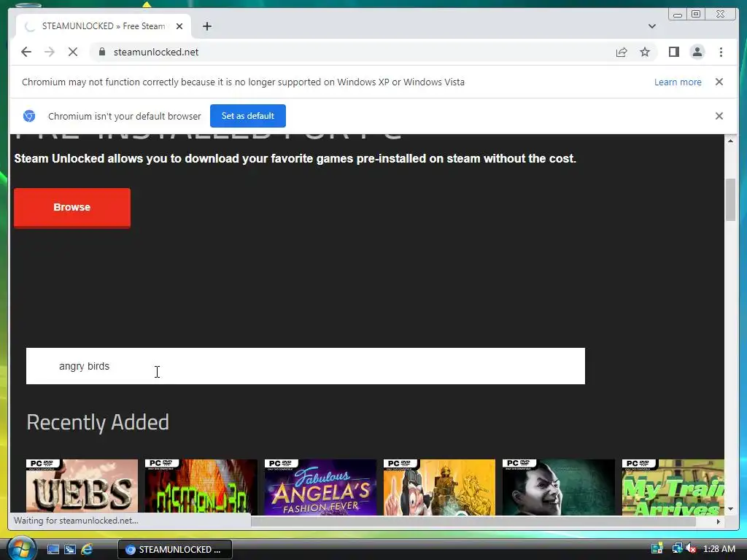Click the angry birds search field
747x560 pixels.
tap(306, 366)
